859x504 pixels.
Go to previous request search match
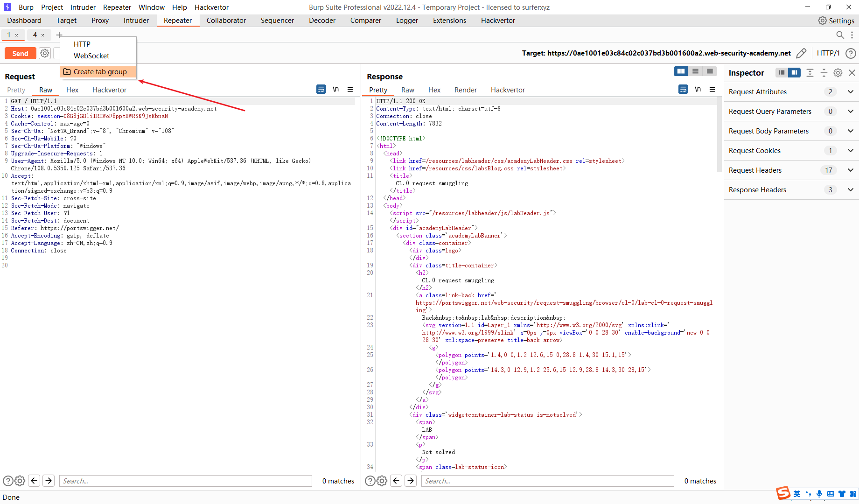coord(34,481)
